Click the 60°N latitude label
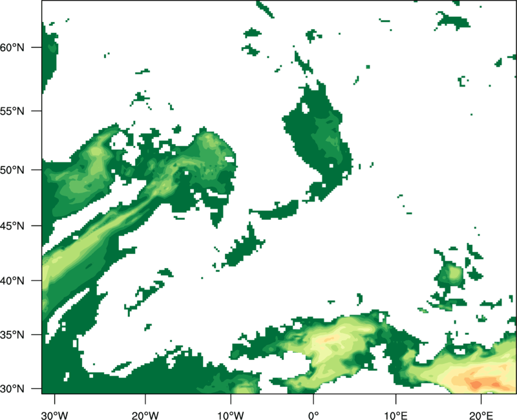The image size is (517, 420). tap(12, 47)
